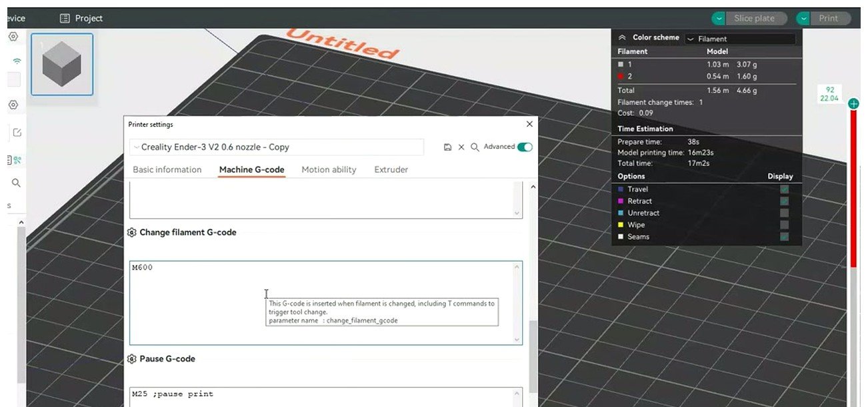Click the dialog vertical scrollbar thumb

coord(533,356)
